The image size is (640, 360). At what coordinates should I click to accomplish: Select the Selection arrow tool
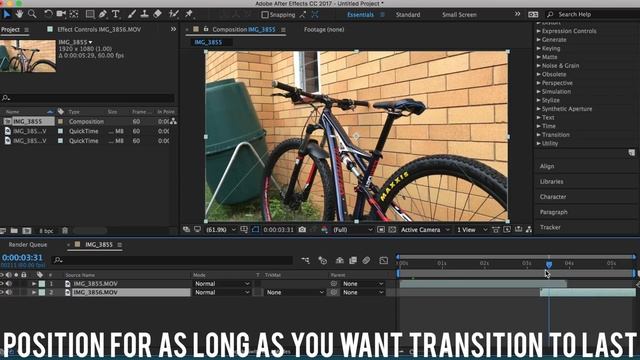[x=7, y=14]
